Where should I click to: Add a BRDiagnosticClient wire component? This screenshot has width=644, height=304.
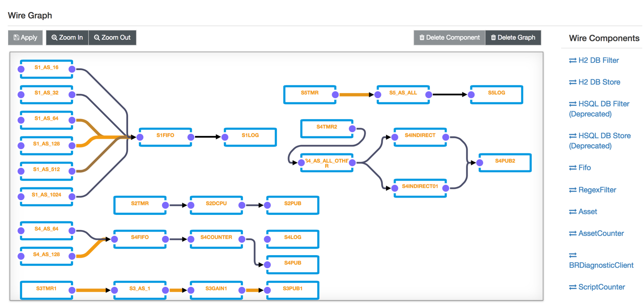(601, 260)
